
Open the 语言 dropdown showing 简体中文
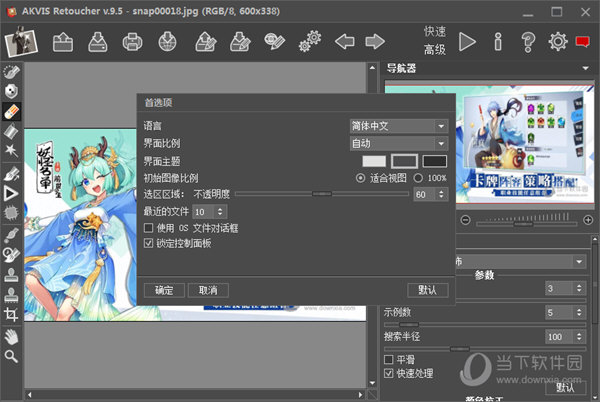click(x=398, y=126)
